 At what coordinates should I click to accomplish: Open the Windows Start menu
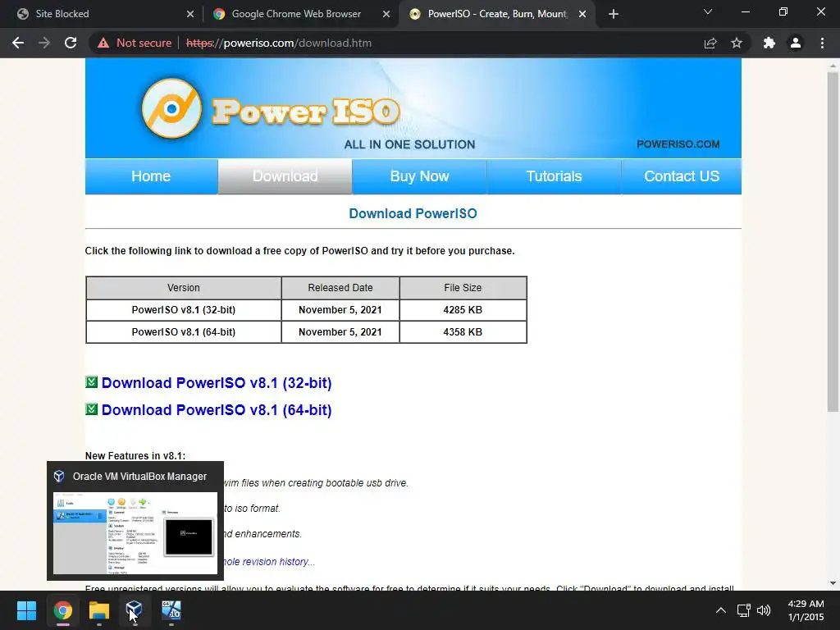tap(26, 610)
